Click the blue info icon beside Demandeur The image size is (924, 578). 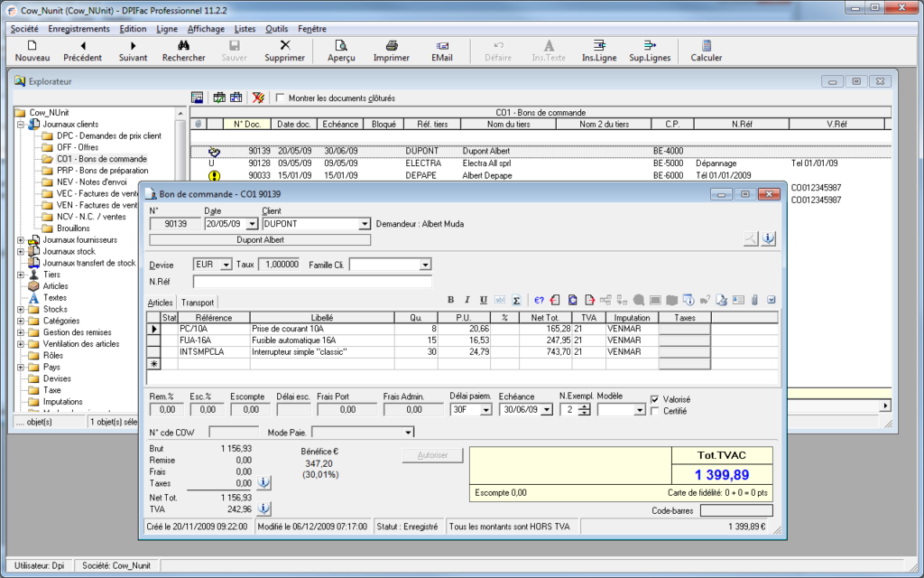(768, 238)
